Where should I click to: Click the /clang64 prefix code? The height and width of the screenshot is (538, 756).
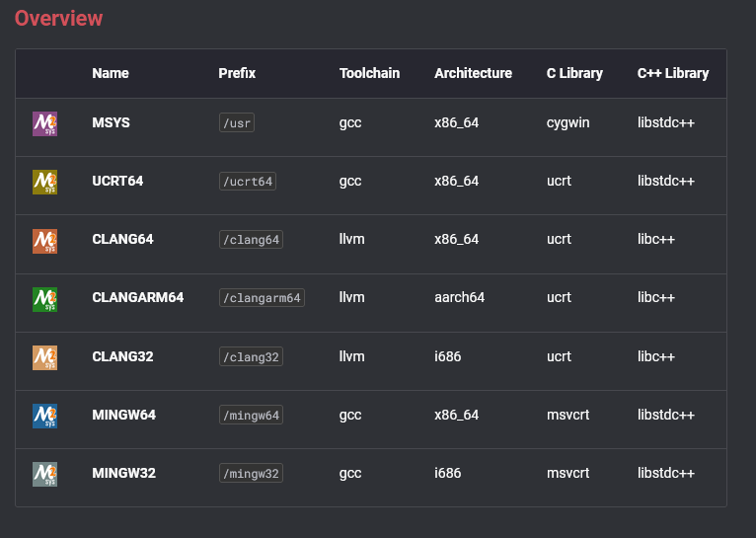tap(251, 240)
